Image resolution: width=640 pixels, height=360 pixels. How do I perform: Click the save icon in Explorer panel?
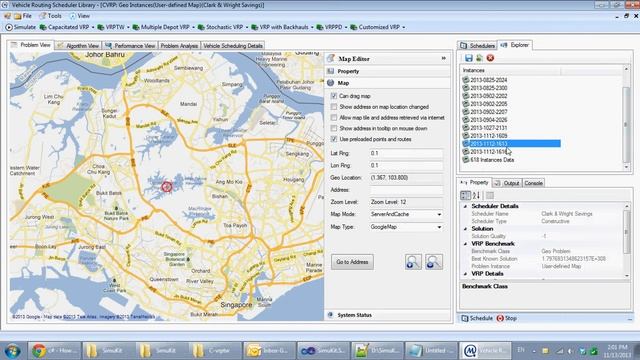pyautogui.click(x=469, y=58)
